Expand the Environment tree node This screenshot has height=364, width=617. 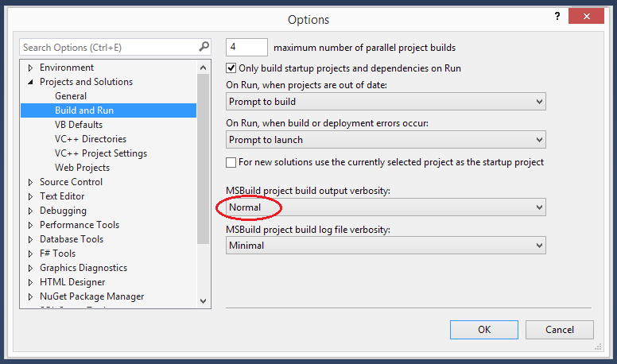pos(30,68)
